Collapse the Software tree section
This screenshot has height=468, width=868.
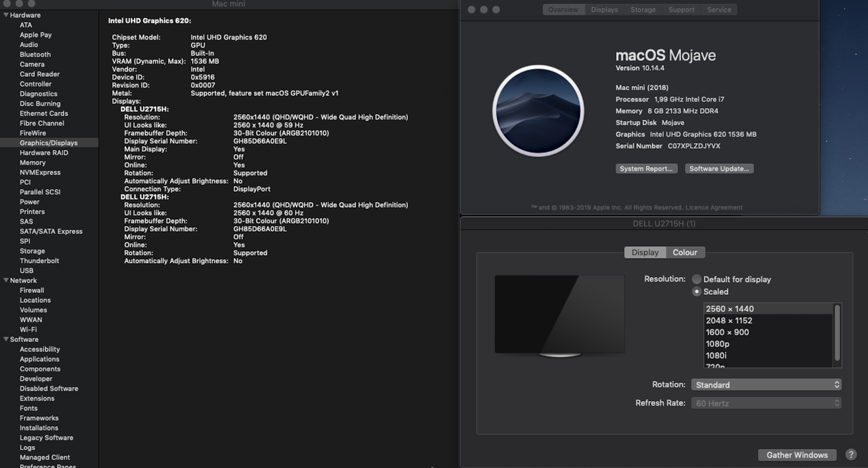tap(6, 339)
